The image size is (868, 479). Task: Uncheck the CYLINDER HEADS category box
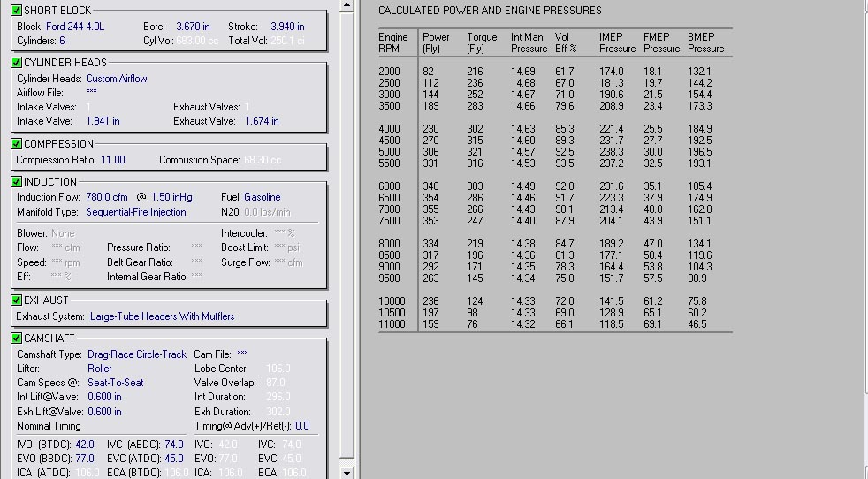[16, 63]
